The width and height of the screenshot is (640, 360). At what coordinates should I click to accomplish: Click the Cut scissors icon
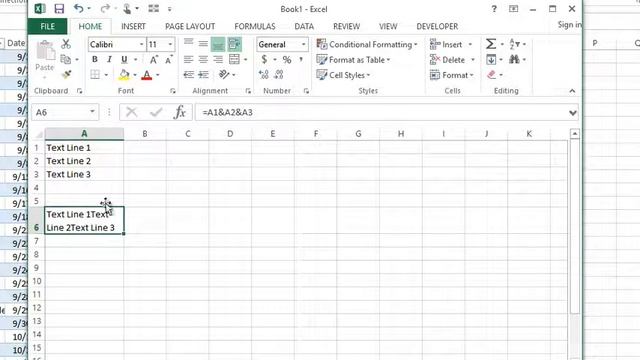66,44
